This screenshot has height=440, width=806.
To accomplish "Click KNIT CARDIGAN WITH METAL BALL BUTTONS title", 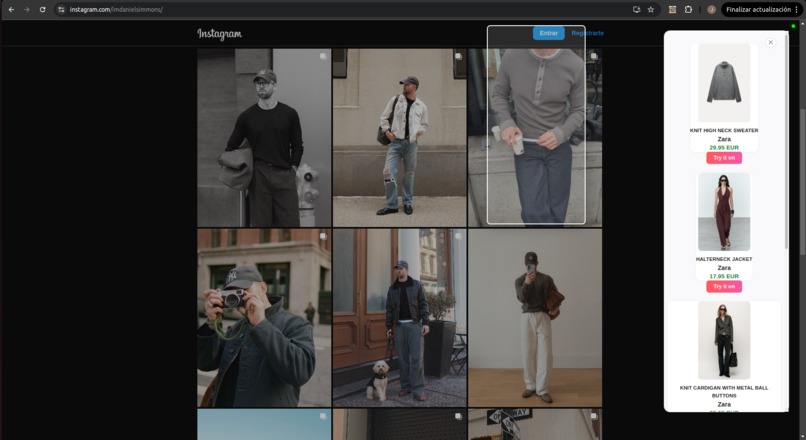I will point(724,392).
